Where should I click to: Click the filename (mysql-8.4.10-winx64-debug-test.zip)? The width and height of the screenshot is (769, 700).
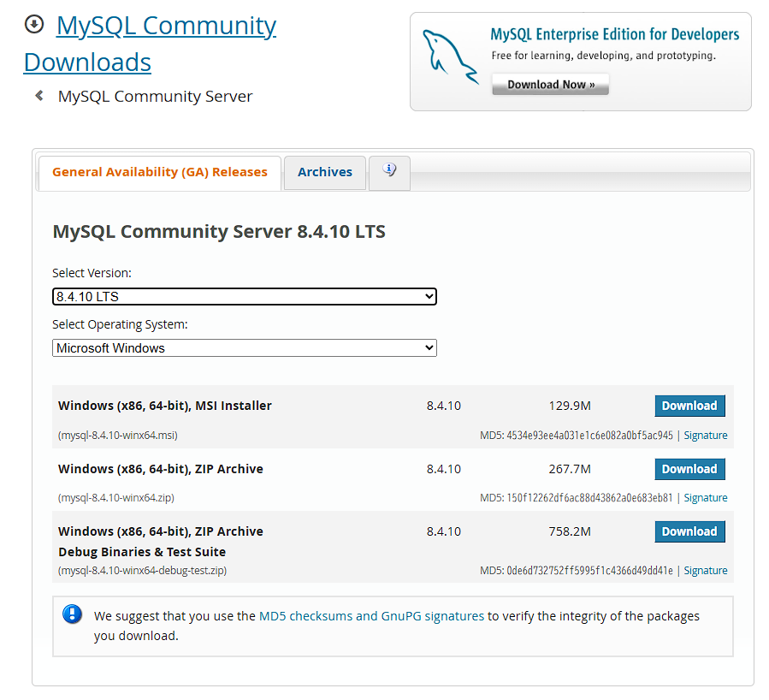click(142, 571)
